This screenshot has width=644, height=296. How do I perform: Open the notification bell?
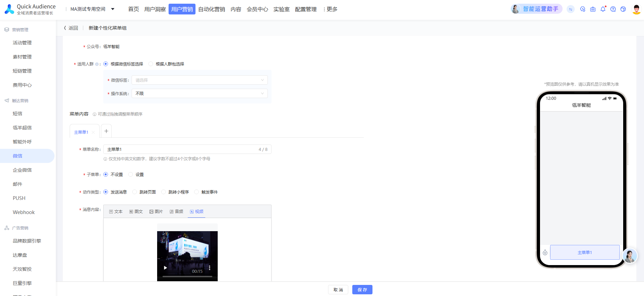click(x=603, y=9)
